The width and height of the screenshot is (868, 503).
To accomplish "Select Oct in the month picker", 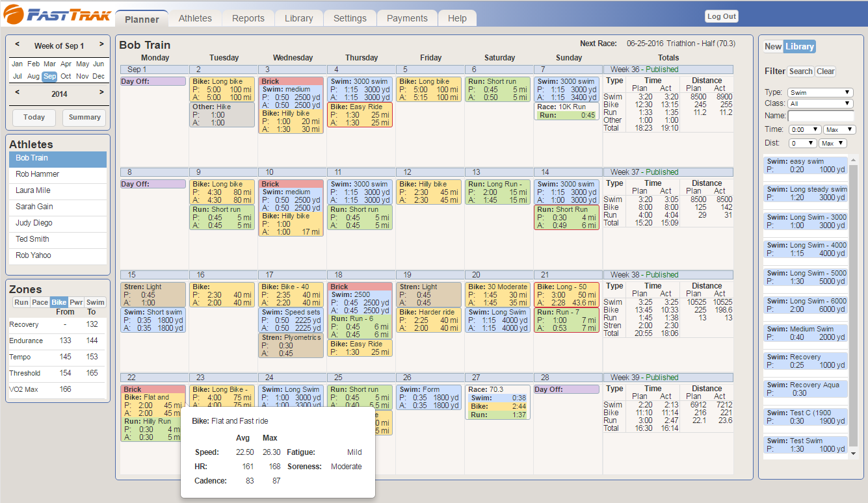I will point(66,76).
